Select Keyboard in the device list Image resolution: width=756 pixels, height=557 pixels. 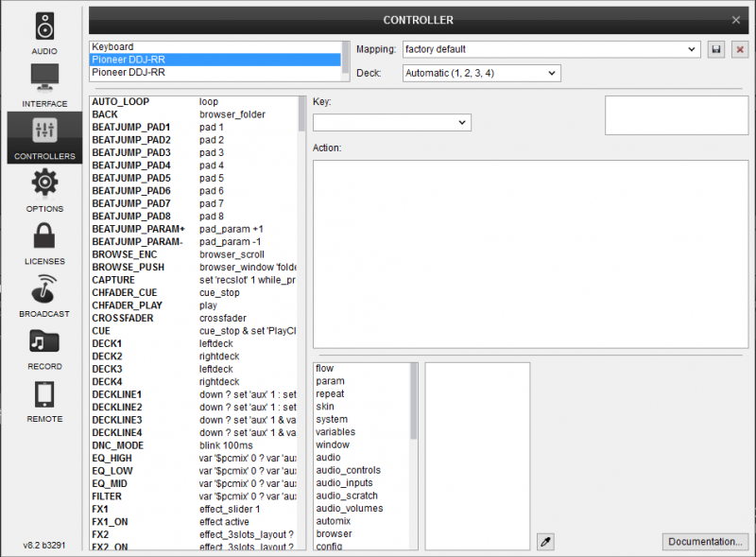point(215,46)
